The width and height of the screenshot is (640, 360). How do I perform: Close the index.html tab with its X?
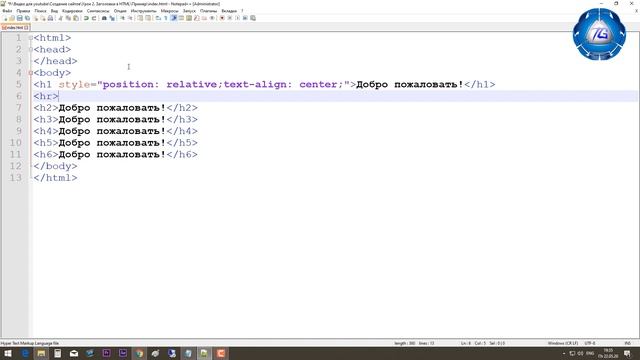click(26, 27)
